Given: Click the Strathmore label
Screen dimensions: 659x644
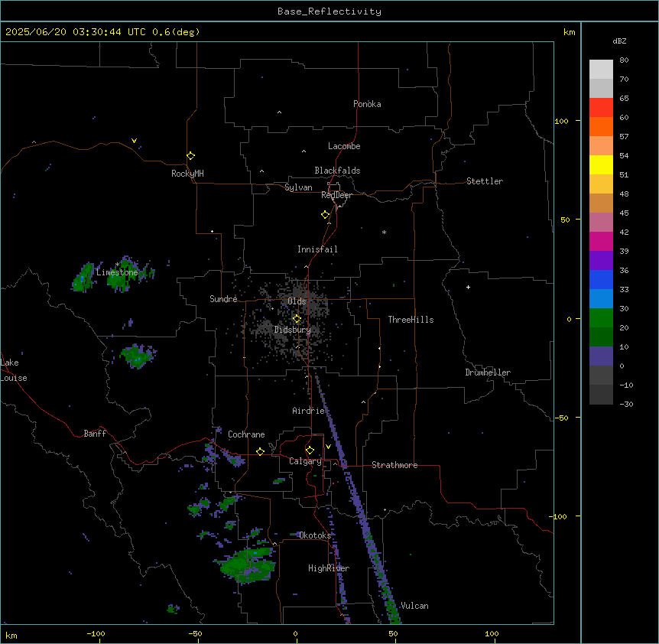Looking at the screenshot, I should pos(394,465).
